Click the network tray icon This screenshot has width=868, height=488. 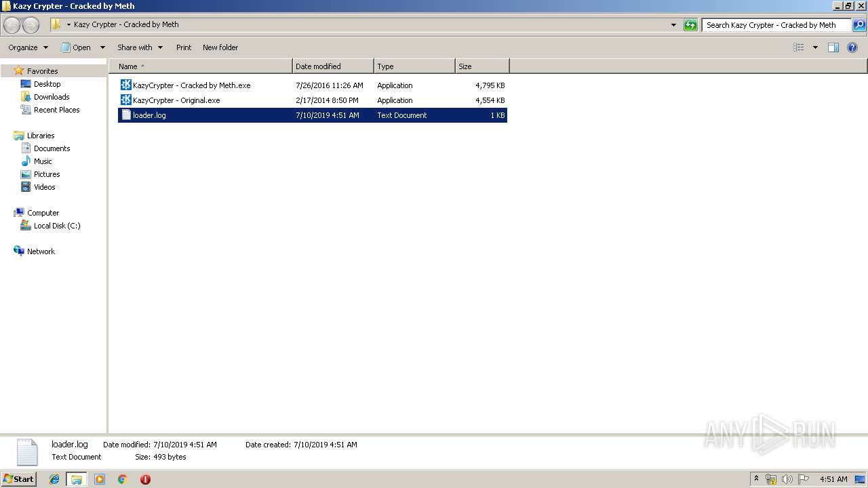coord(771,479)
